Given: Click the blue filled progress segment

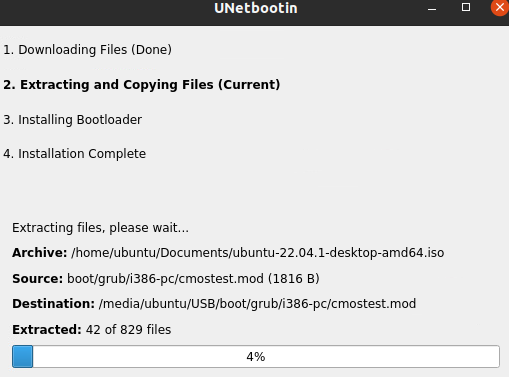Looking at the screenshot, I should (23, 357).
